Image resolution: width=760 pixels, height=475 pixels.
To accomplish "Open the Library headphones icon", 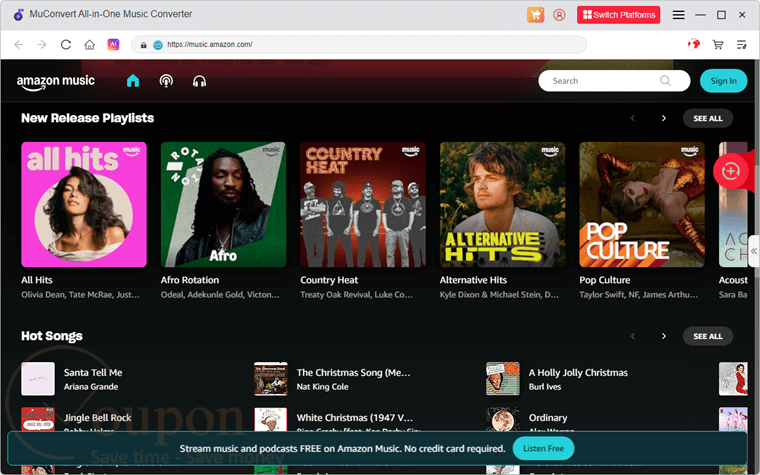I will [199, 81].
